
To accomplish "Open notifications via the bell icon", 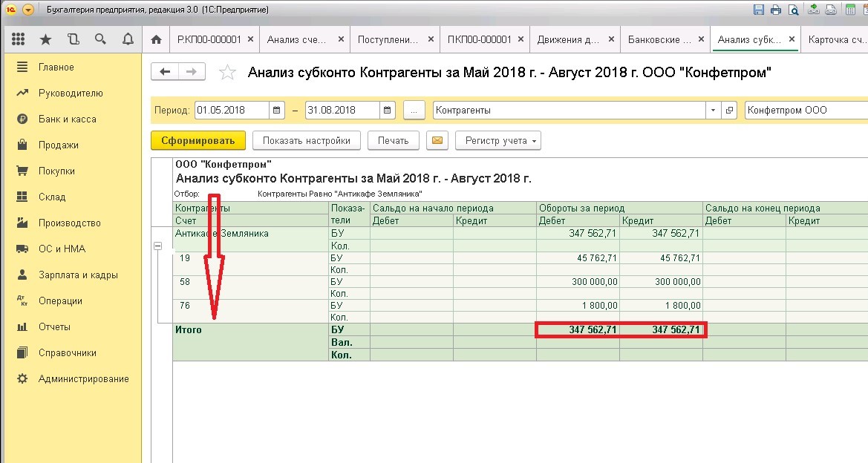I will click(x=128, y=38).
